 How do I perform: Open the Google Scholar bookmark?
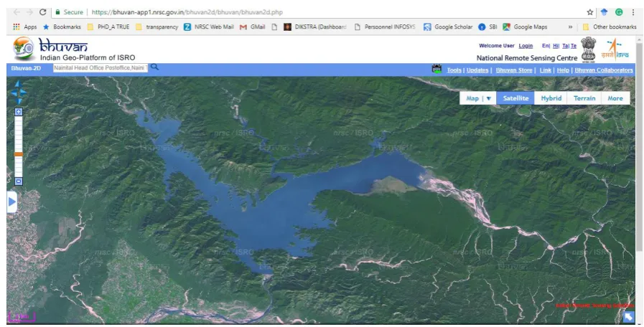[448, 27]
